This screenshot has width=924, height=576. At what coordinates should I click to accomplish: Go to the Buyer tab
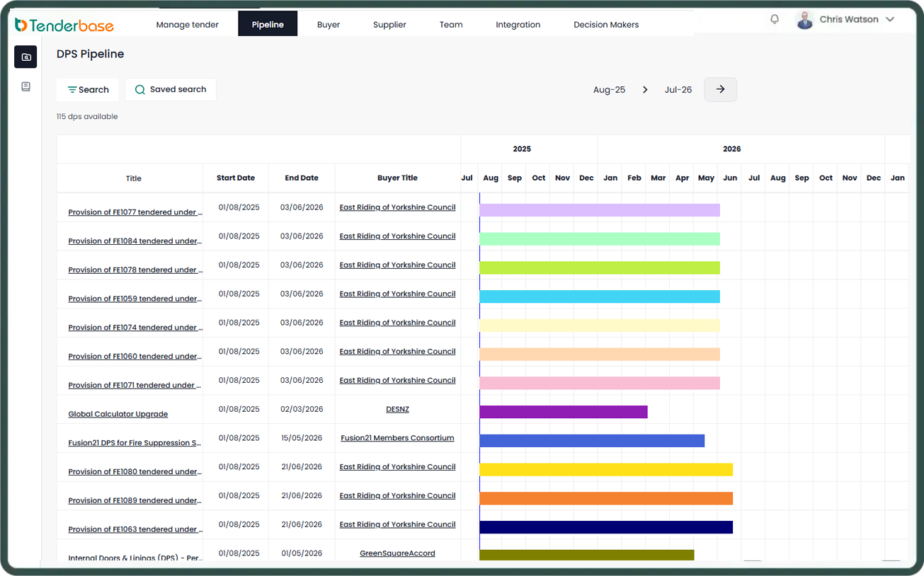click(329, 25)
